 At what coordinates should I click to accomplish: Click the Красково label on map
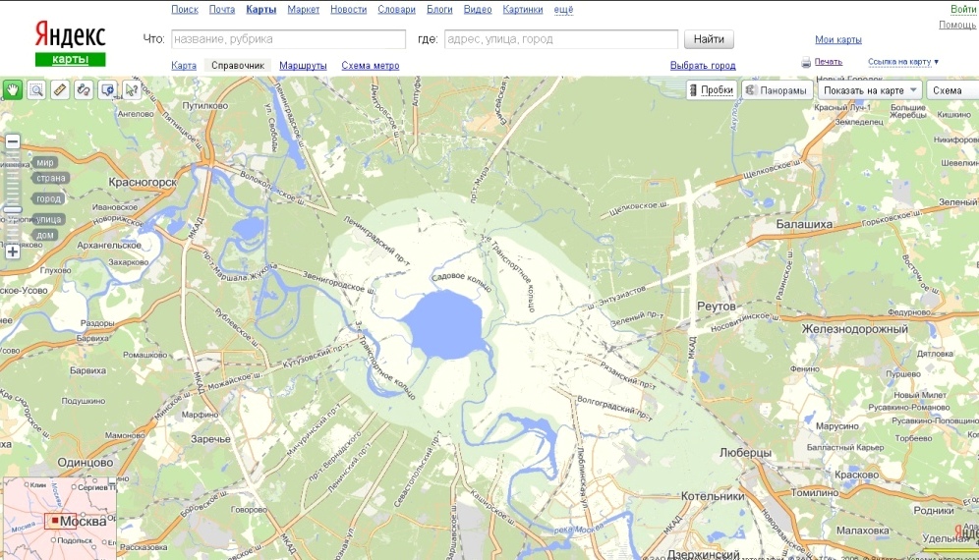(857, 476)
